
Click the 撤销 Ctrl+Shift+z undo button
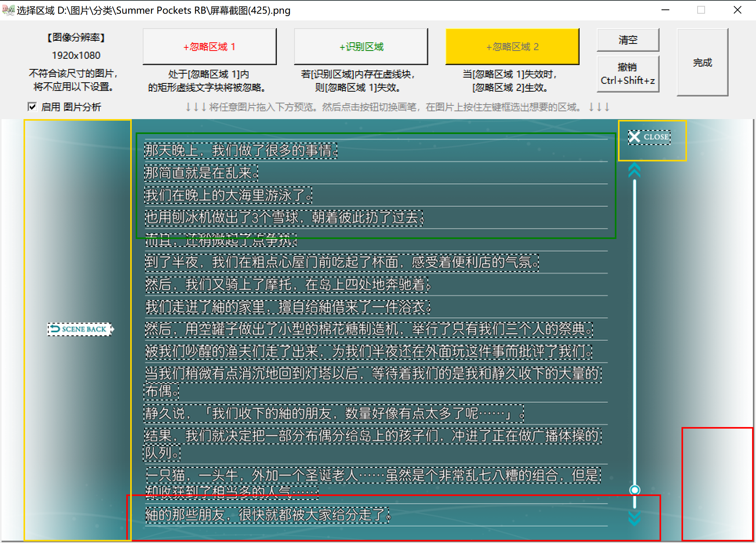627,74
